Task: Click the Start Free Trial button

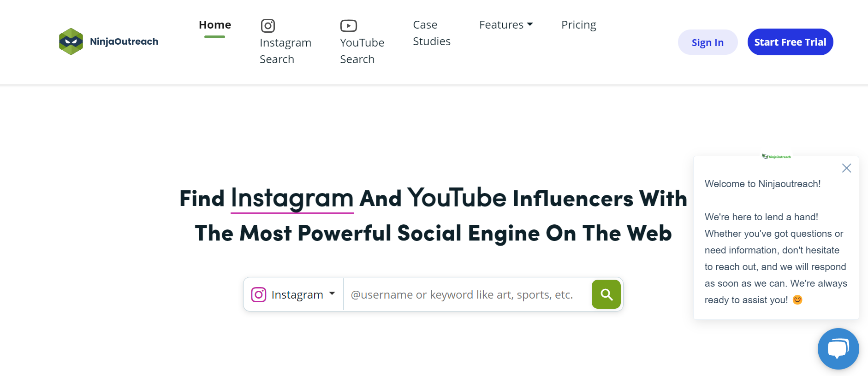Action: (790, 42)
